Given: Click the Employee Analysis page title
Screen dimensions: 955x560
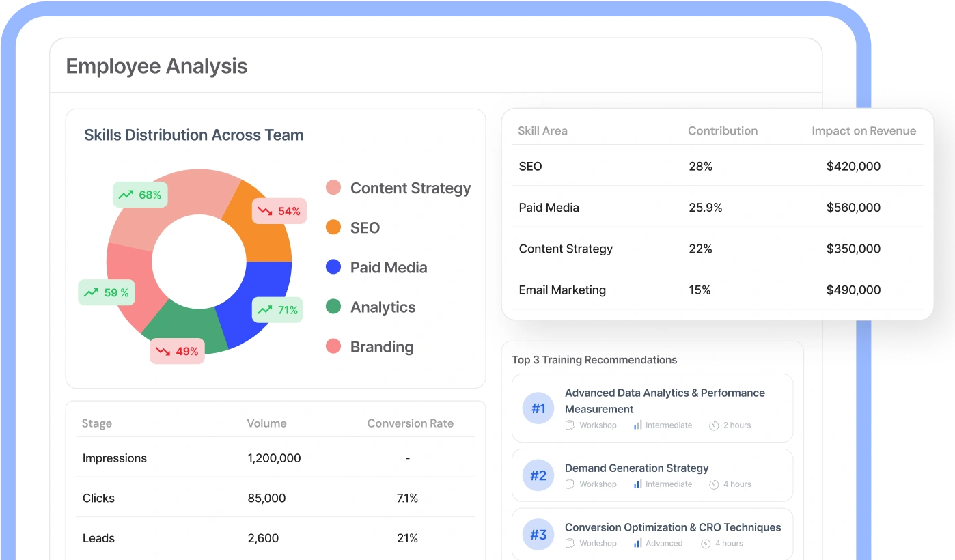Looking at the screenshot, I should pos(156,66).
